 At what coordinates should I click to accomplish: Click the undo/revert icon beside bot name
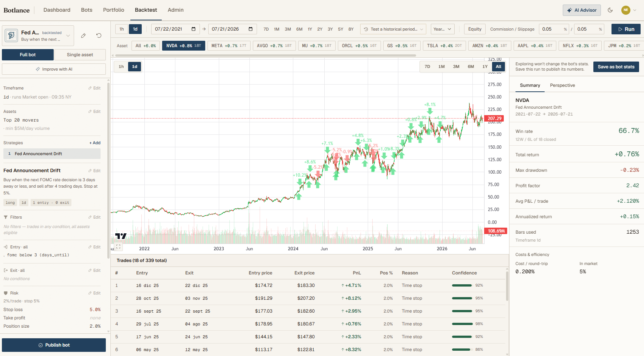[99, 35]
